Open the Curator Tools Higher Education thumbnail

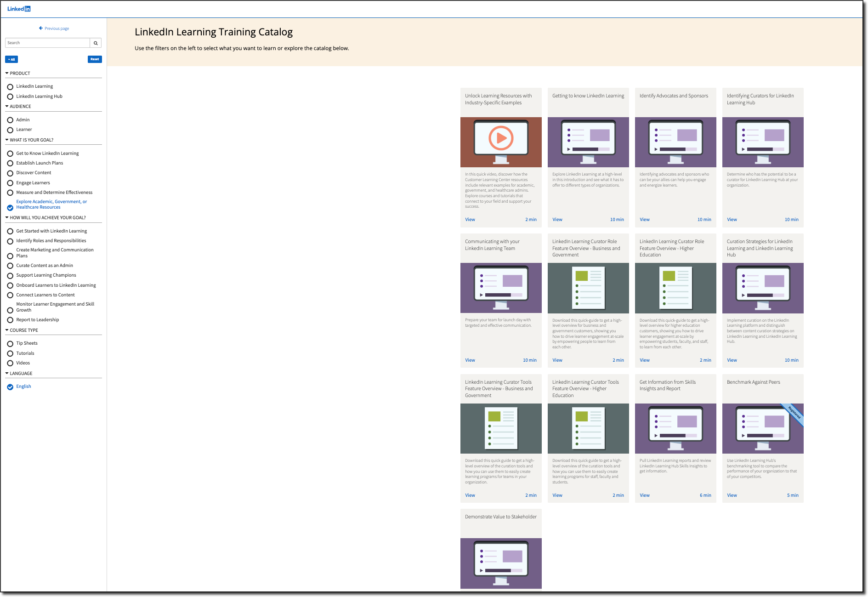588,428
